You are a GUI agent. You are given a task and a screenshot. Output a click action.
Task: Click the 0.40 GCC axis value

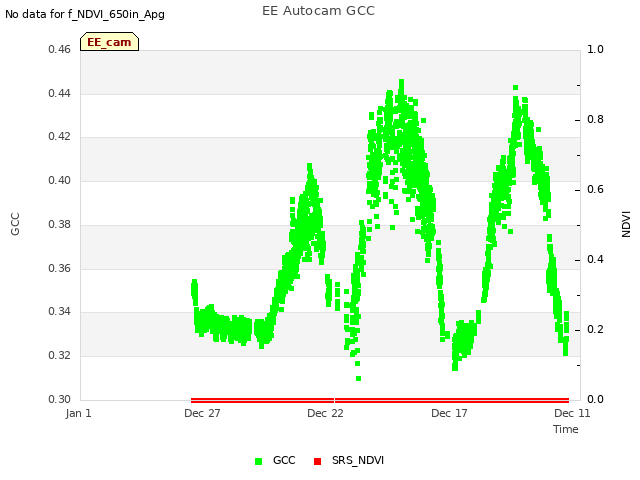tap(60, 180)
